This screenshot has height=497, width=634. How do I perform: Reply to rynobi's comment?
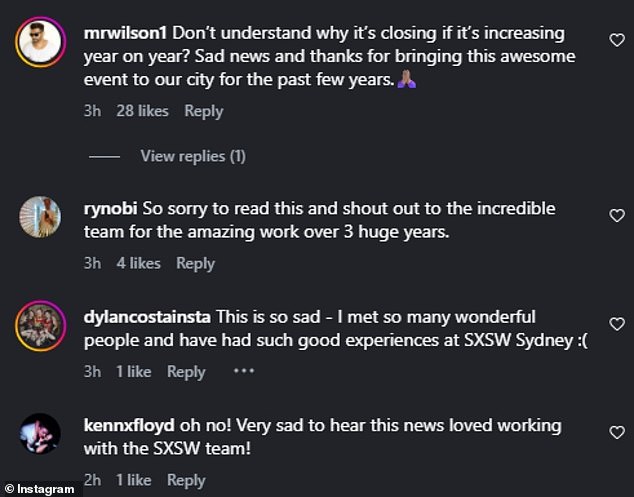[x=195, y=263]
